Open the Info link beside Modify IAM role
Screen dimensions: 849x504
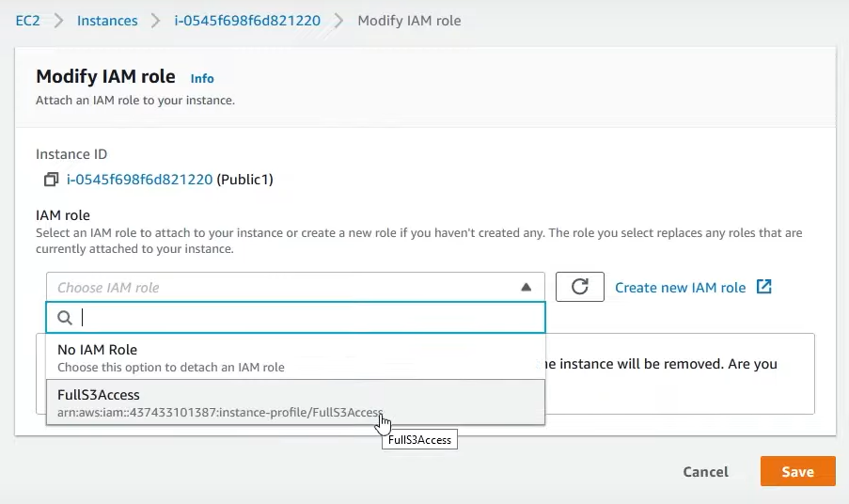click(x=202, y=78)
